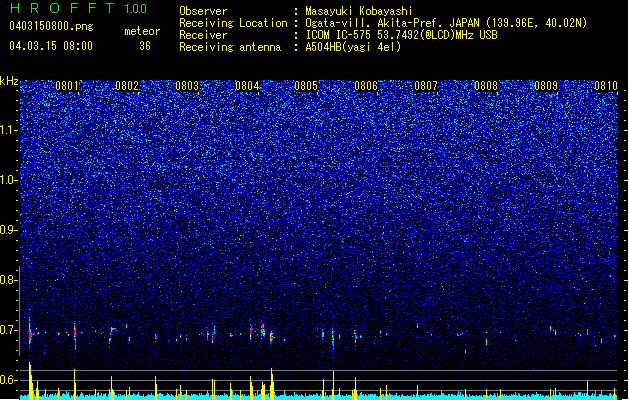Click the 0803 time marker
The image size is (629, 400).
point(187,86)
